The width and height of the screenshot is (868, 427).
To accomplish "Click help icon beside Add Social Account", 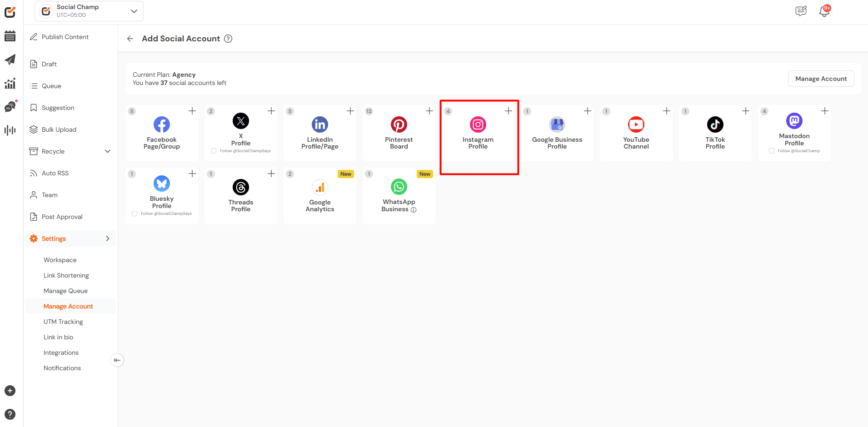I will 229,39.
